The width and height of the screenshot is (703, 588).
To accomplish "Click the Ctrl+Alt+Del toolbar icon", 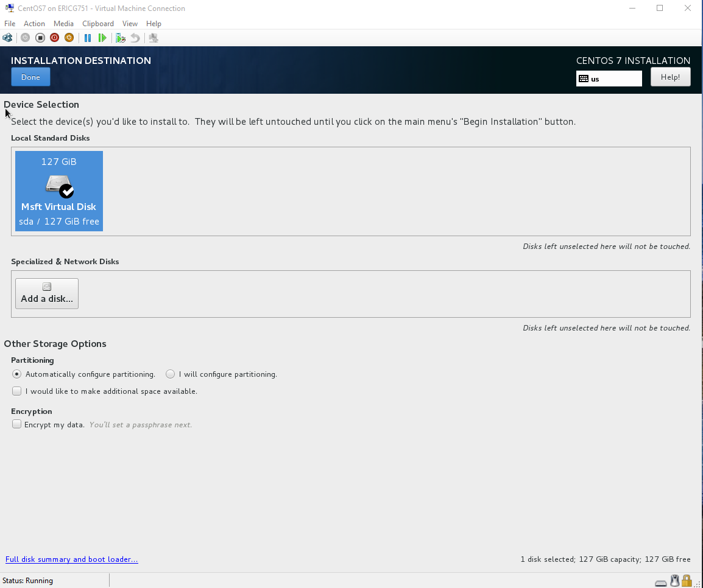I will [8, 38].
